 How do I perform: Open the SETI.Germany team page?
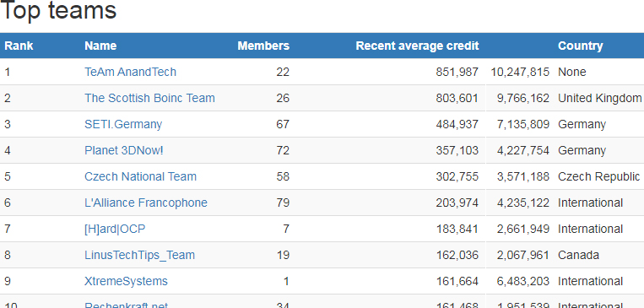click(123, 124)
